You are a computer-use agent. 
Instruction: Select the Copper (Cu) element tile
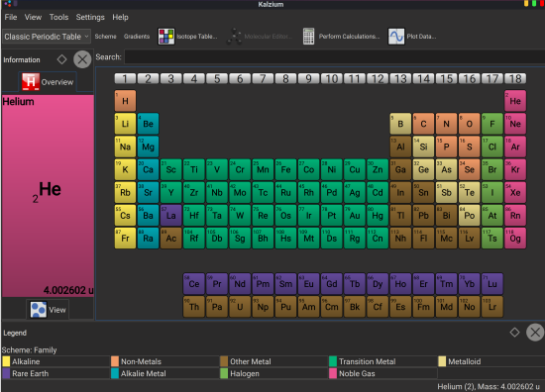(355, 169)
